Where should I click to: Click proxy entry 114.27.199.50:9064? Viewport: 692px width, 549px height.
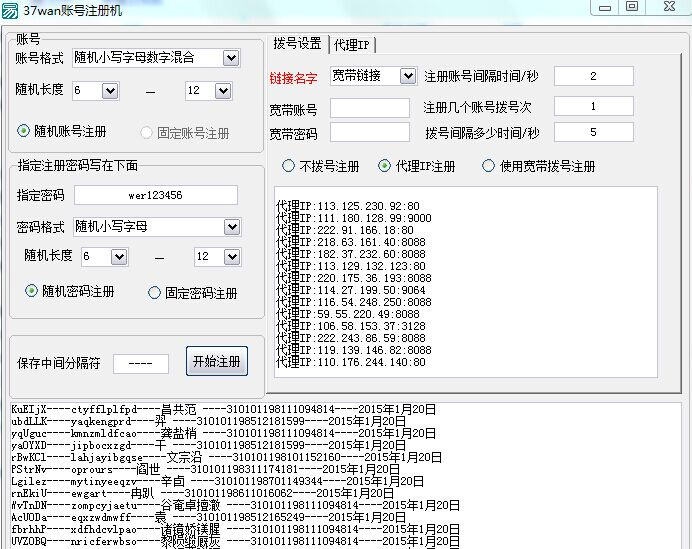[351, 290]
